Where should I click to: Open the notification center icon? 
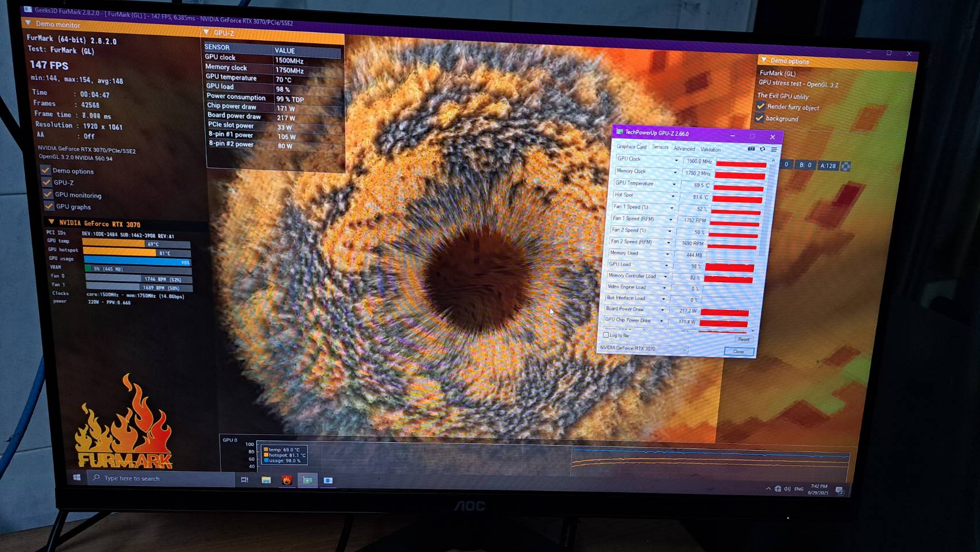coord(839,490)
